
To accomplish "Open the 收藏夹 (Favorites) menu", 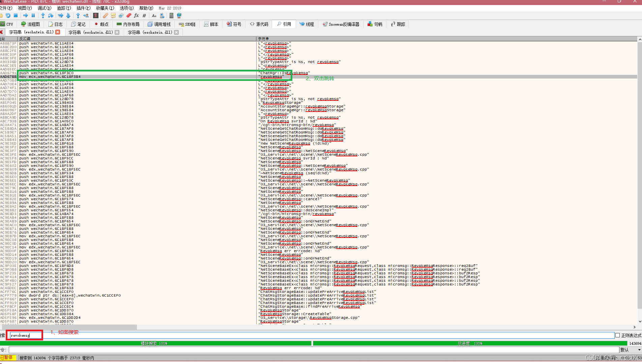I will tap(105, 8).
